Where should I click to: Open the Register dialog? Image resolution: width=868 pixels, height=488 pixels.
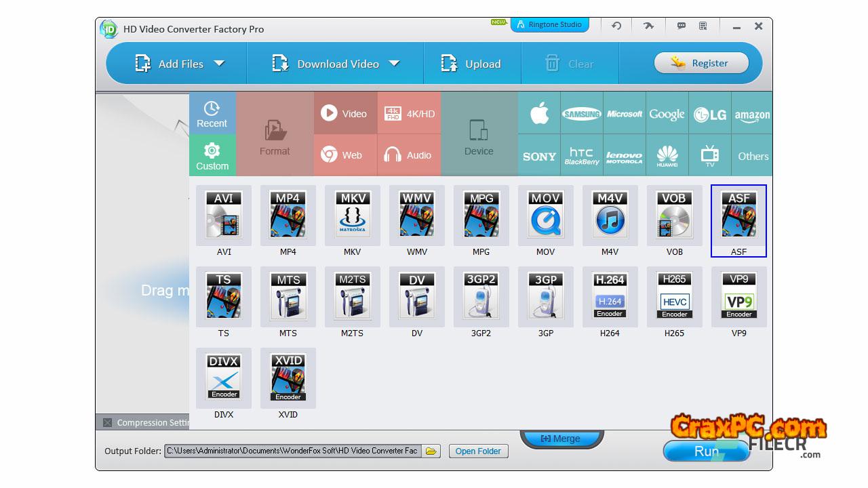[701, 63]
